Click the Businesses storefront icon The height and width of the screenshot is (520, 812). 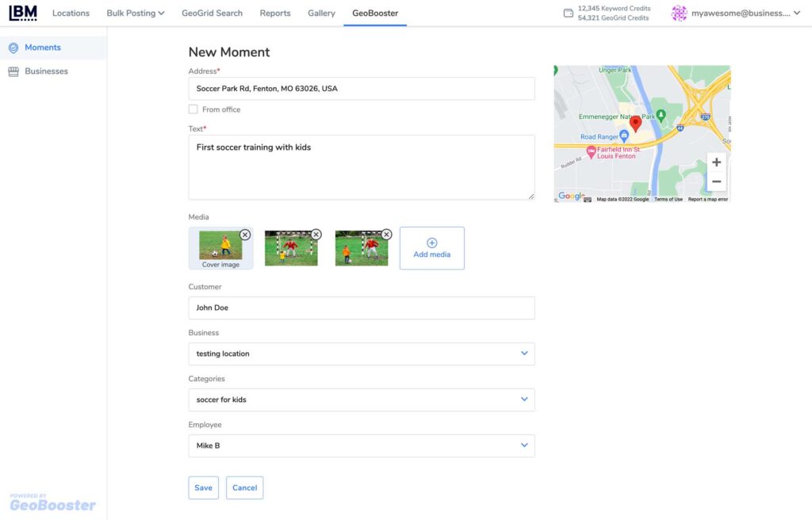(13, 71)
